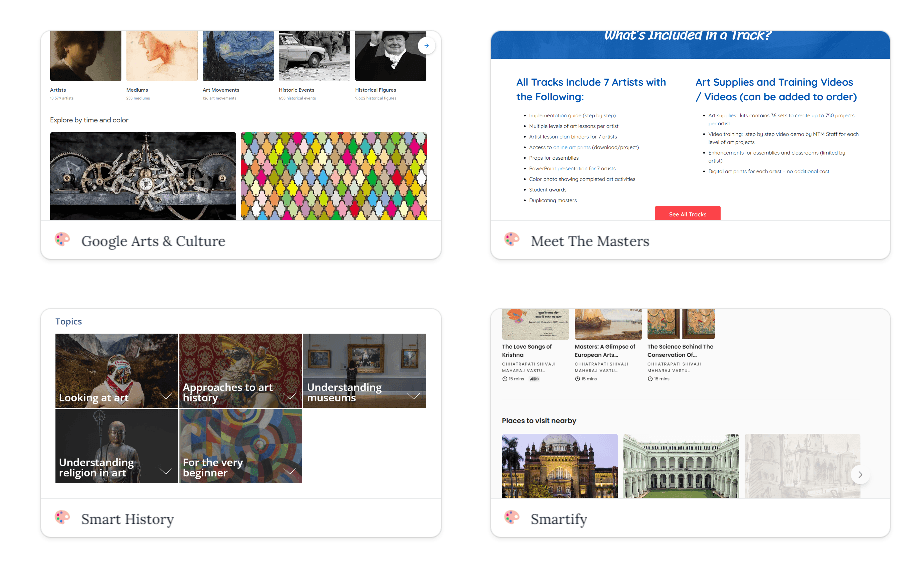The image size is (920, 566).
Task: Click the title The Science Behind The Conservation Of
Action: [681, 351]
